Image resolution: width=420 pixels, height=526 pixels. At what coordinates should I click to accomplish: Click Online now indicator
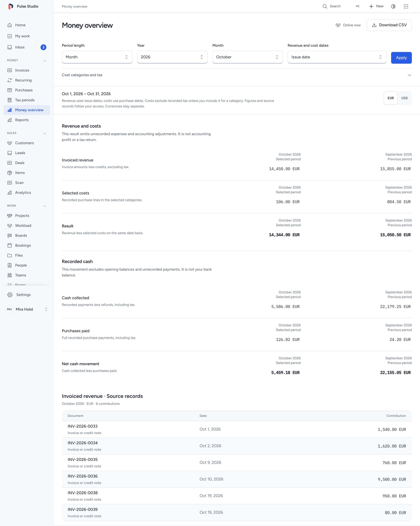[348, 25]
